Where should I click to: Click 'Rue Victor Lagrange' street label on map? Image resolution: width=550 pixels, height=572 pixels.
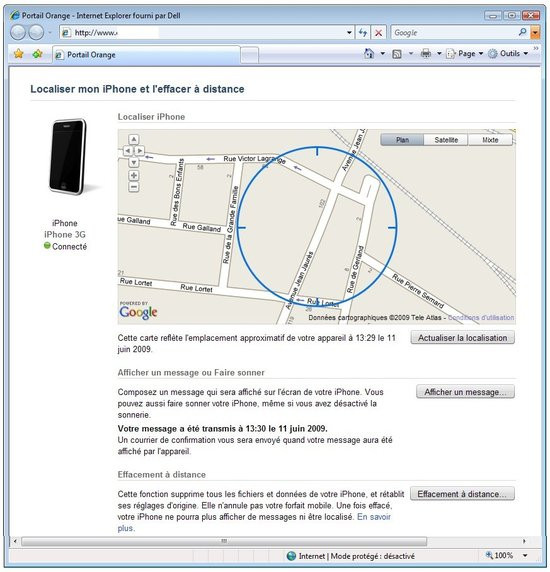coord(255,159)
